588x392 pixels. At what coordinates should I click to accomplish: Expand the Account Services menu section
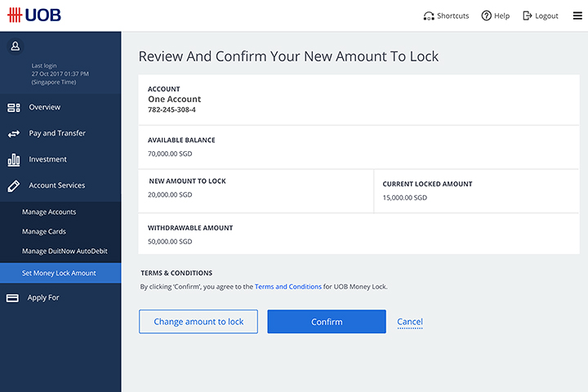(x=60, y=185)
